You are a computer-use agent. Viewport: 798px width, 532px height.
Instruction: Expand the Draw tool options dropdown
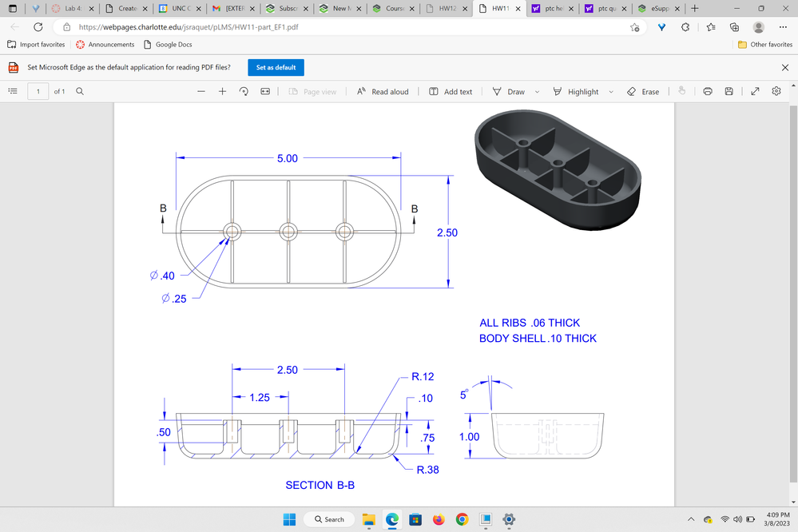pos(537,92)
